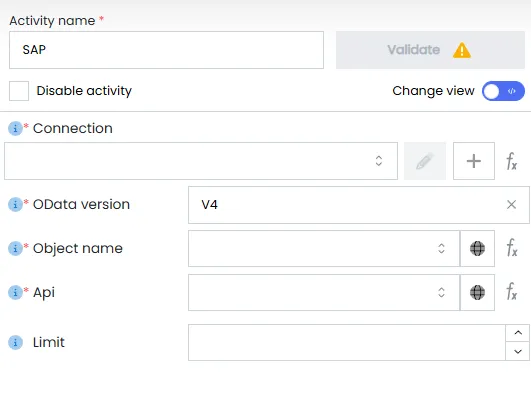This screenshot has width=531, height=417.
Task: Click the Connection info icon
Action: (x=15, y=128)
